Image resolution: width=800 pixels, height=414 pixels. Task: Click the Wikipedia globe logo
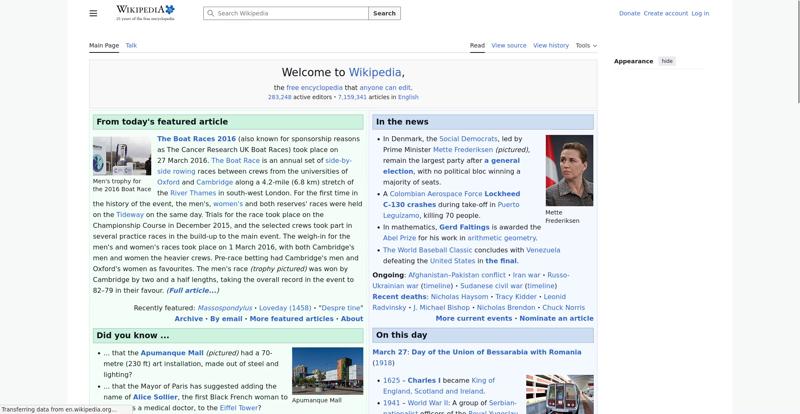(145, 13)
